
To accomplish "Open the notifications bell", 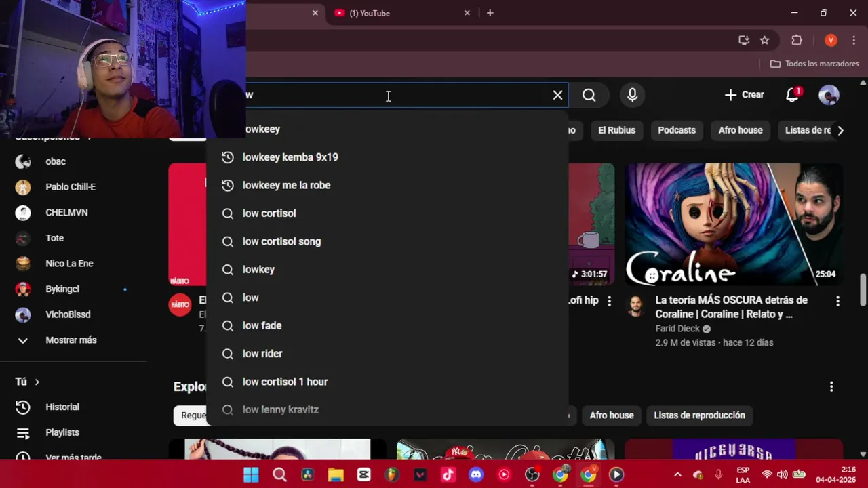I will tap(793, 95).
